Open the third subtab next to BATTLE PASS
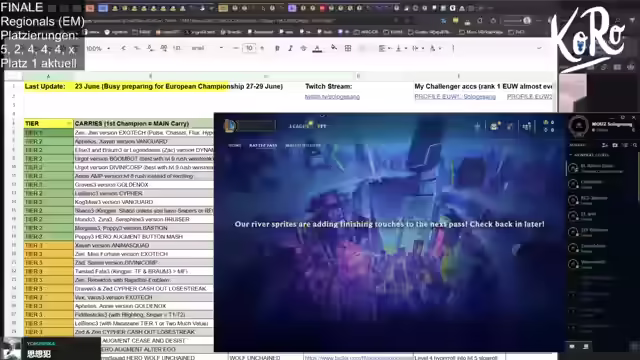Image resolution: width=640 pixels, height=360 pixels. coord(303,145)
